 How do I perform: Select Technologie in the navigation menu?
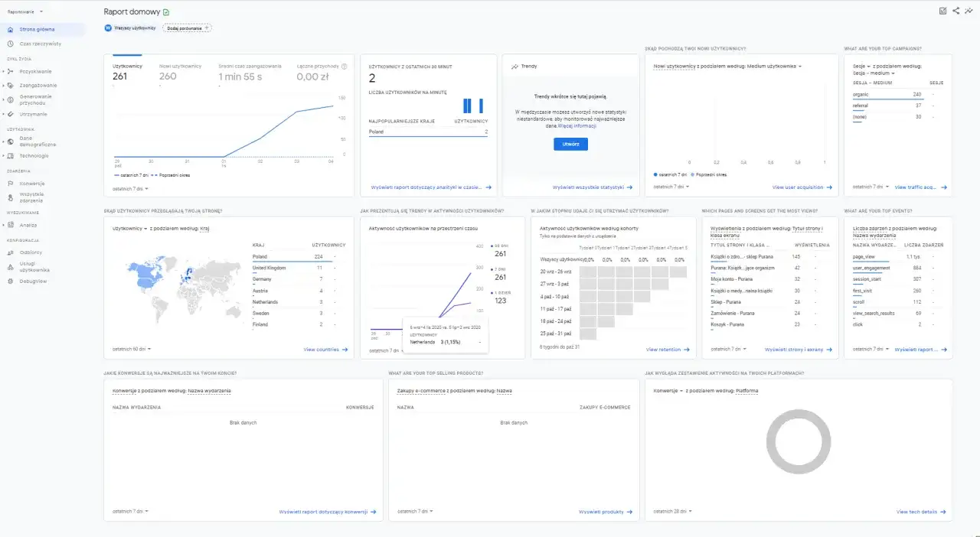[x=10, y=155]
